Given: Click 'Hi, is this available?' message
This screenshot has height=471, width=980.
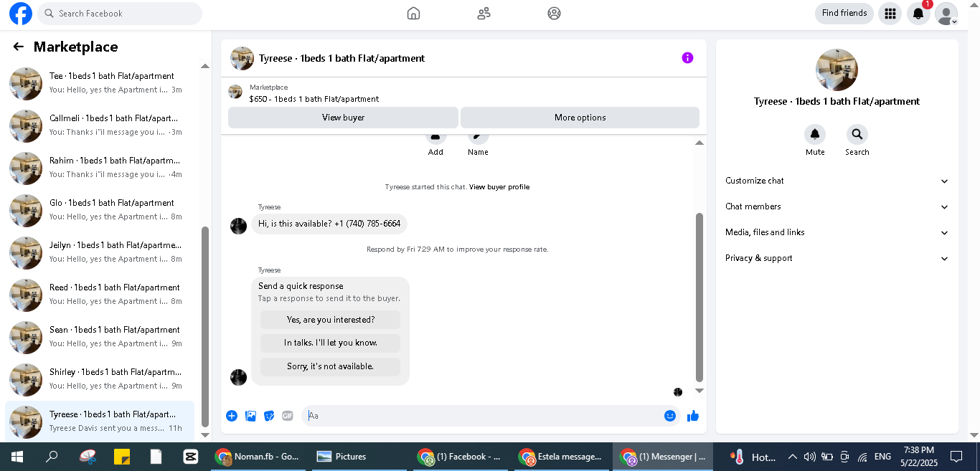Looking at the screenshot, I should 329,224.
